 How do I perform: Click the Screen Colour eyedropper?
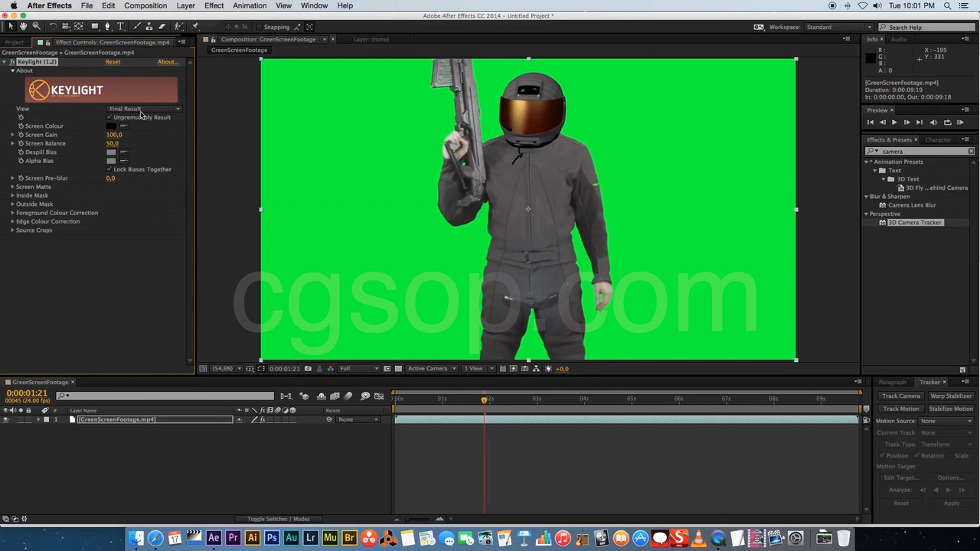click(124, 126)
